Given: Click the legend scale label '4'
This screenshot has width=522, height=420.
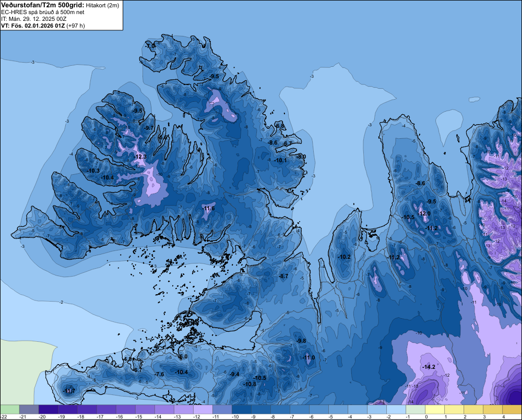Looking at the screenshot, I should pos(503,417).
